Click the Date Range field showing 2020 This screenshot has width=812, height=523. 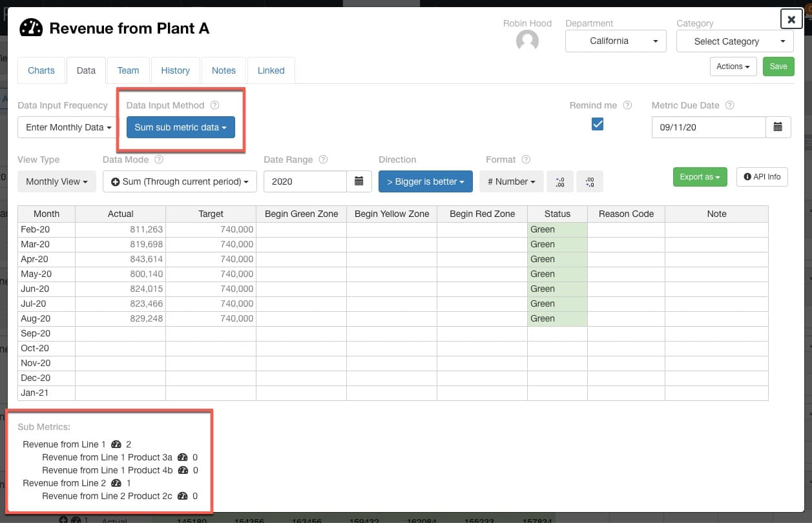[x=306, y=181]
